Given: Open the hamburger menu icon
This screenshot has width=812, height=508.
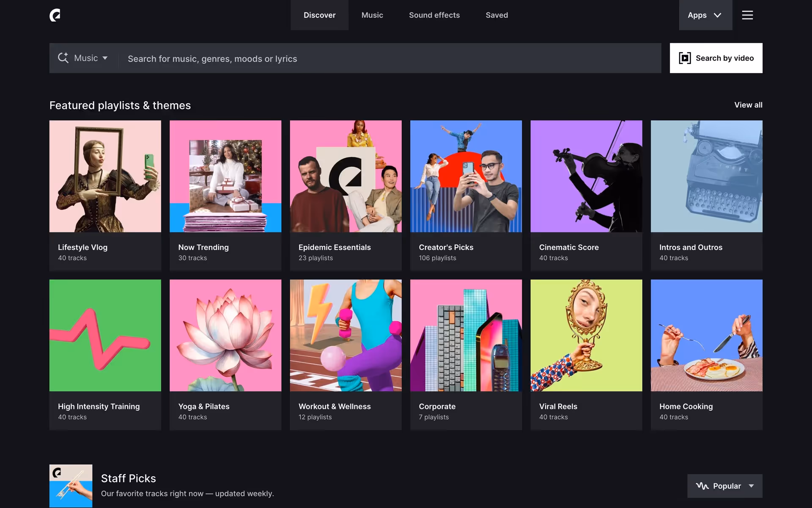Looking at the screenshot, I should pos(747,15).
